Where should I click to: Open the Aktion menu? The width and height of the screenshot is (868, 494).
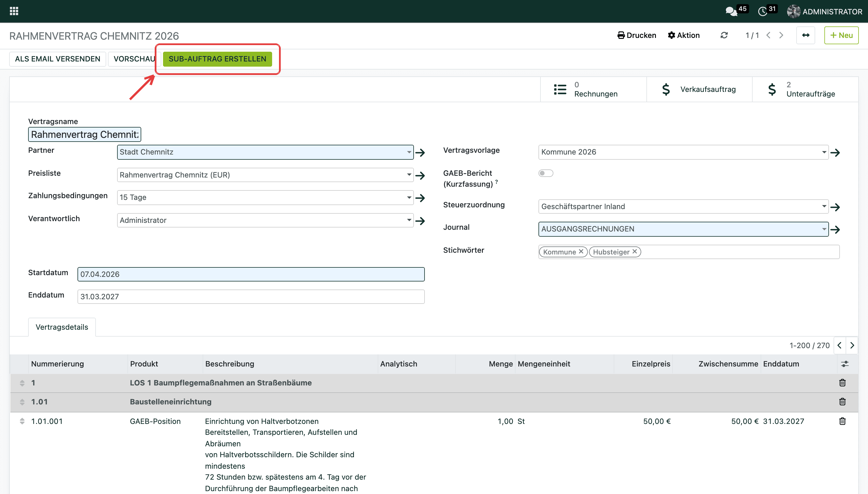(x=683, y=35)
